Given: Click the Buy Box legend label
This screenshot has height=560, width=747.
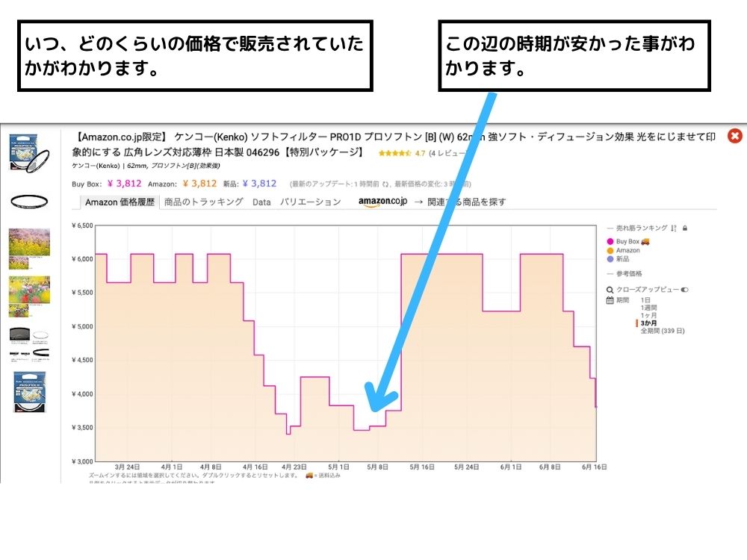Looking at the screenshot, I should (627, 241).
